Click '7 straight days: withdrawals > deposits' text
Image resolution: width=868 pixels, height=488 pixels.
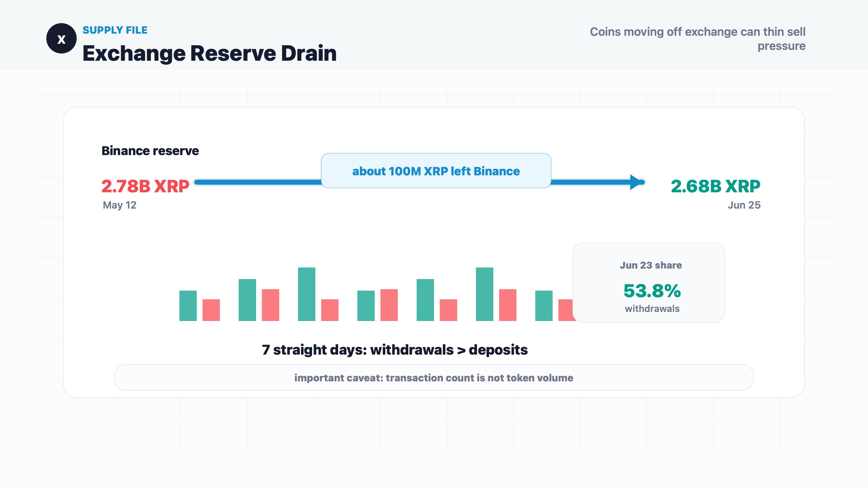[395, 350]
